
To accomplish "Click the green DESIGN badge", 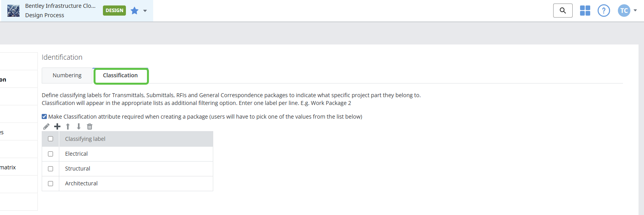I will 114,11.
